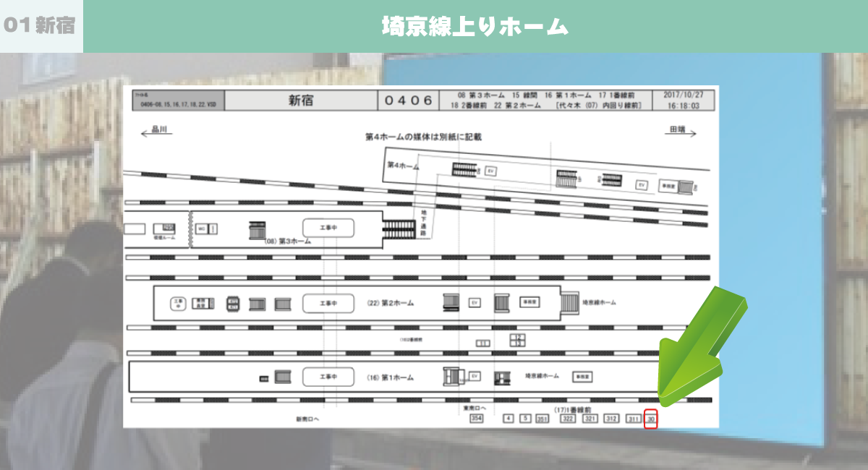This screenshot has height=470, width=868.
Task: Click '埼京線ホーム' label beside 第2ホーム staircase
Action: [599, 303]
